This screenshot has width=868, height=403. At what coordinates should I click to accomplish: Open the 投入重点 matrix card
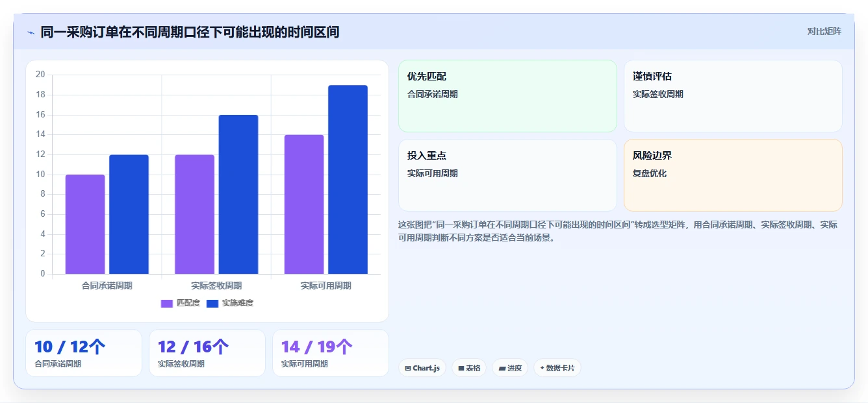507,175
